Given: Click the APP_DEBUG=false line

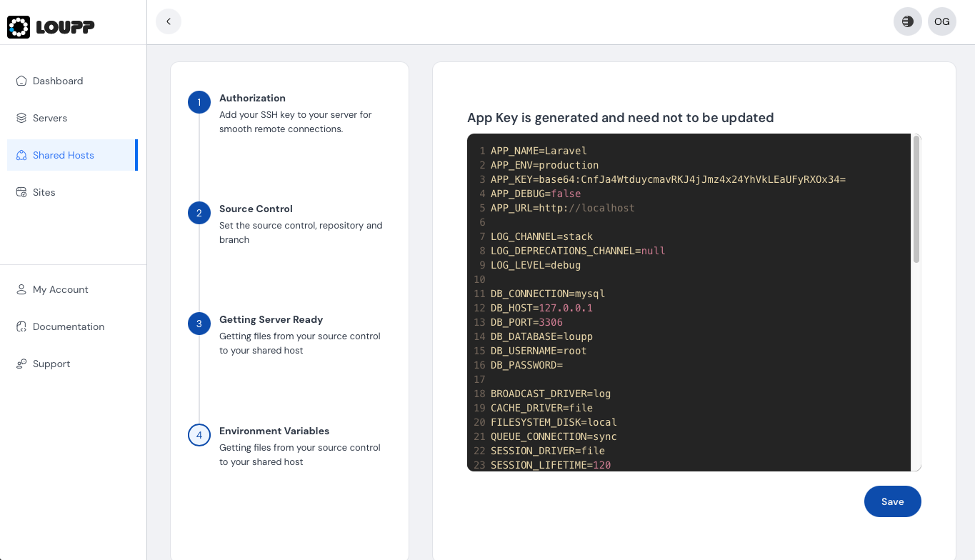Looking at the screenshot, I should (x=536, y=194).
